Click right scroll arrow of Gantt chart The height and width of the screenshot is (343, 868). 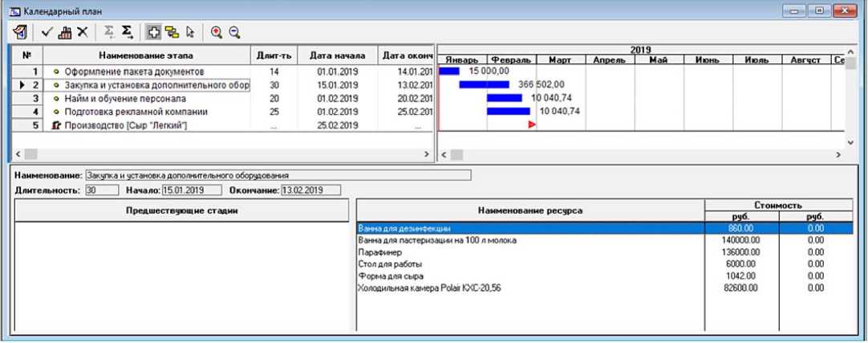[838, 154]
